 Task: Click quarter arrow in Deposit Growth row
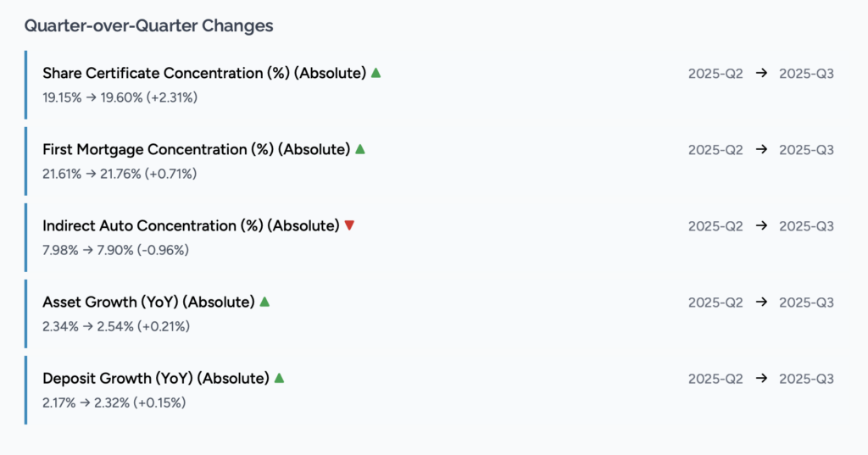tap(761, 379)
